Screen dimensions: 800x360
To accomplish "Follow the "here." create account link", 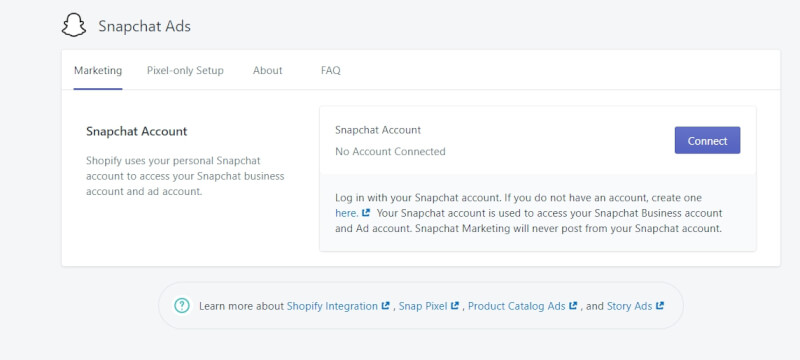I will point(346,213).
